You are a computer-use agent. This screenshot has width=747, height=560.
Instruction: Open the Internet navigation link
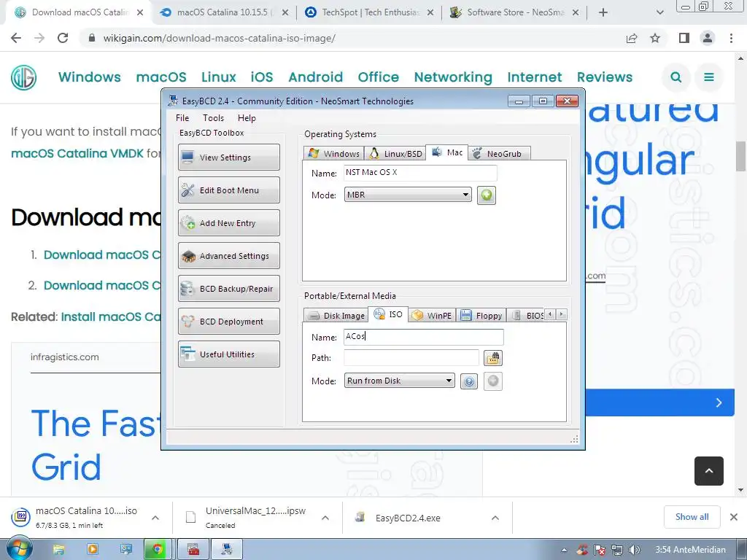click(x=535, y=77)
